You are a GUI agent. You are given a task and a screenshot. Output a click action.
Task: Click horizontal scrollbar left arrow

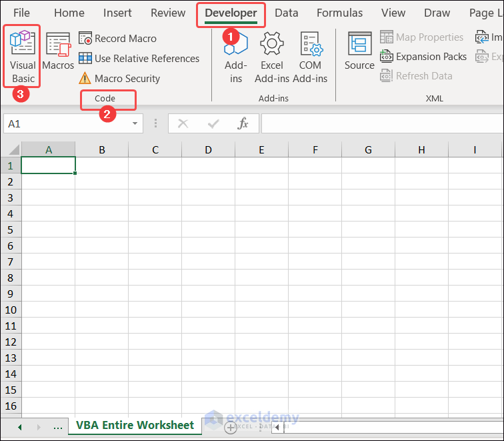pyautogui.click(x=277, y=428)
